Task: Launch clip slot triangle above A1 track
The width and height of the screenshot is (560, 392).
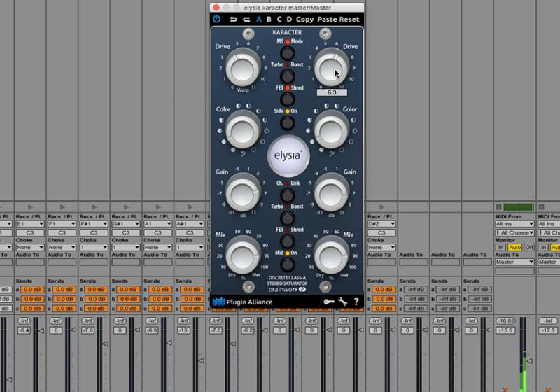Action: pos(158,207)
